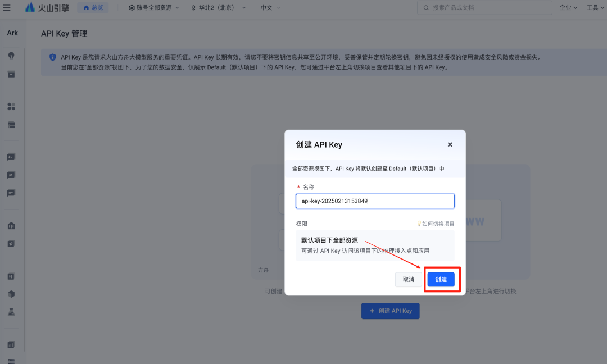The height and width of the screenshot is (364, 607).
Task: Focus the 名称 API key name field
Action: tap(375, 201)
